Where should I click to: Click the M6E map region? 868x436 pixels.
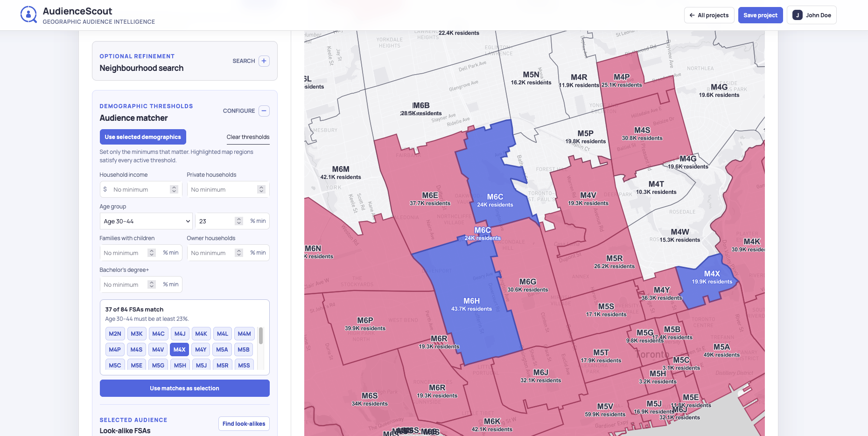(430, 199)
